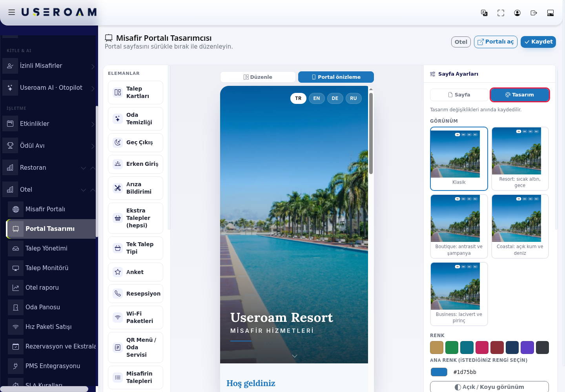This screenshot has width=565, height=392.
Task: Click the Ödül Avı trophy icon
Action: (x=10, y=146)
